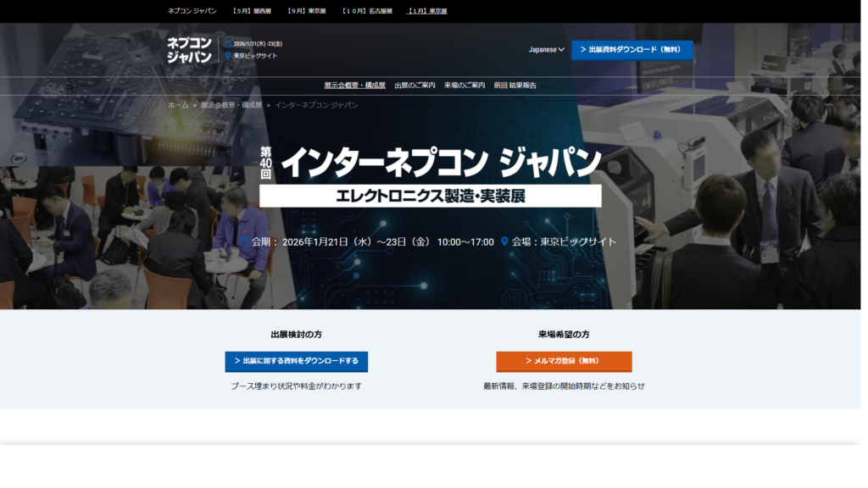
Task: Select the 【5月】関西展 top bar item
Action: pos(251,11)
